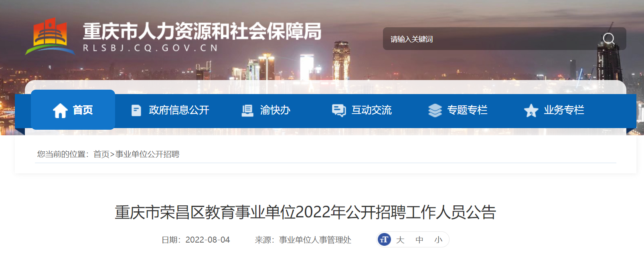Click the document icon beside 政府信息公开
The image size is (644, 255).
(x=136, y=110)
